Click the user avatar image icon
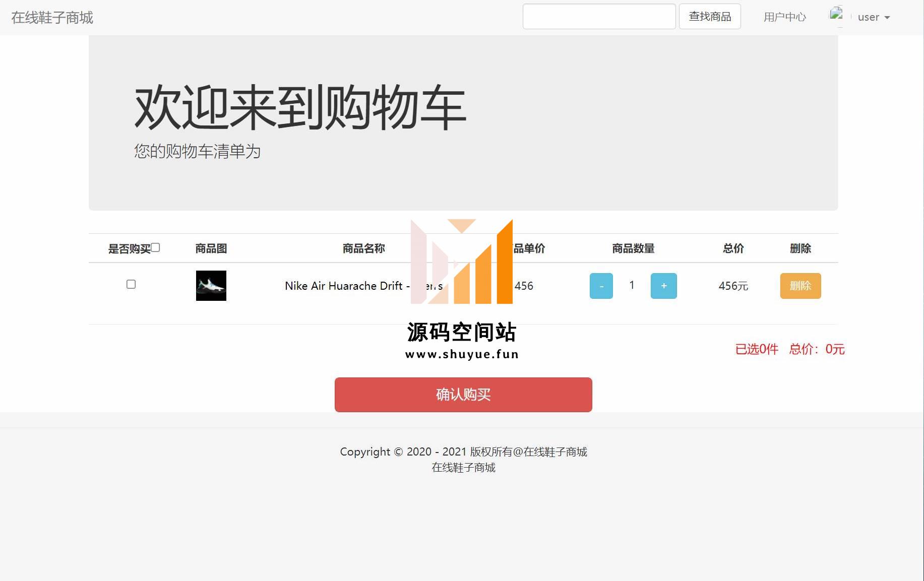The width and height of the screenshot is (924, 581). click(836, 15)
